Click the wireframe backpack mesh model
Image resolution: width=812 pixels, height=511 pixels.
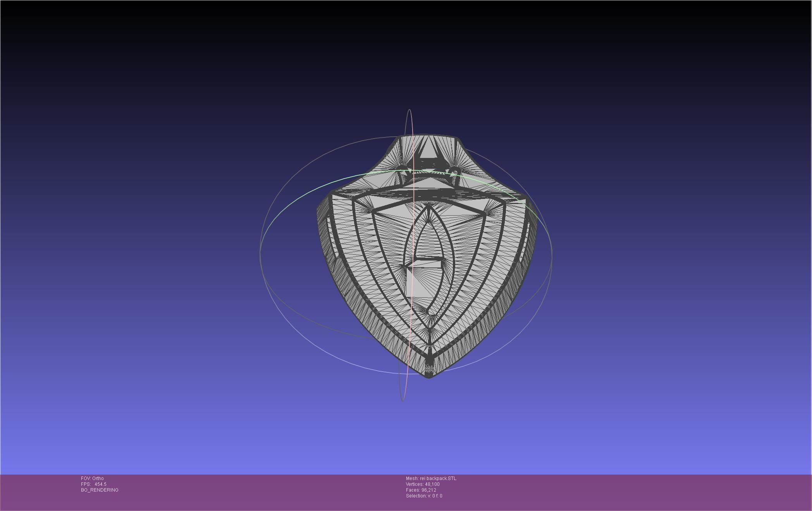pyautogui.click(x=427, y=256)
